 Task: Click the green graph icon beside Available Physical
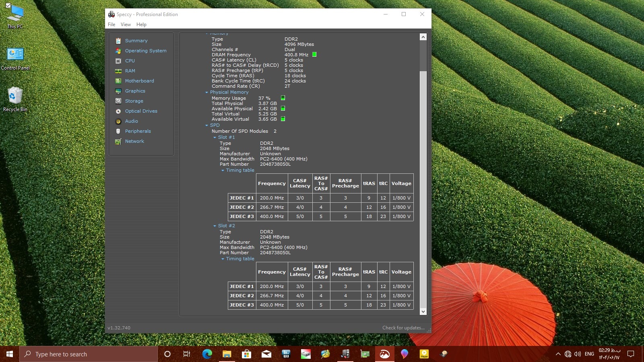coord(283,108)
